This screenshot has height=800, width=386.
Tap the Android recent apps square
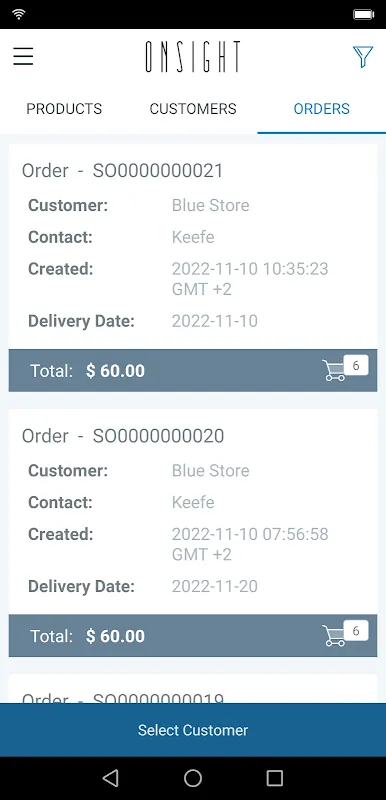[x=275, y=778]
